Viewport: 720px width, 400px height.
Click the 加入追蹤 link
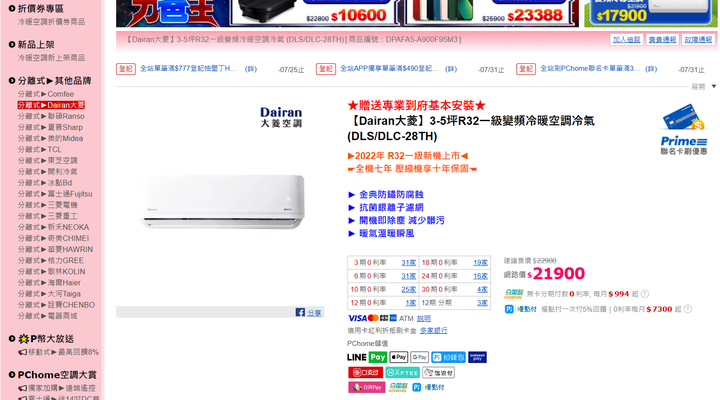coord(626,40)
